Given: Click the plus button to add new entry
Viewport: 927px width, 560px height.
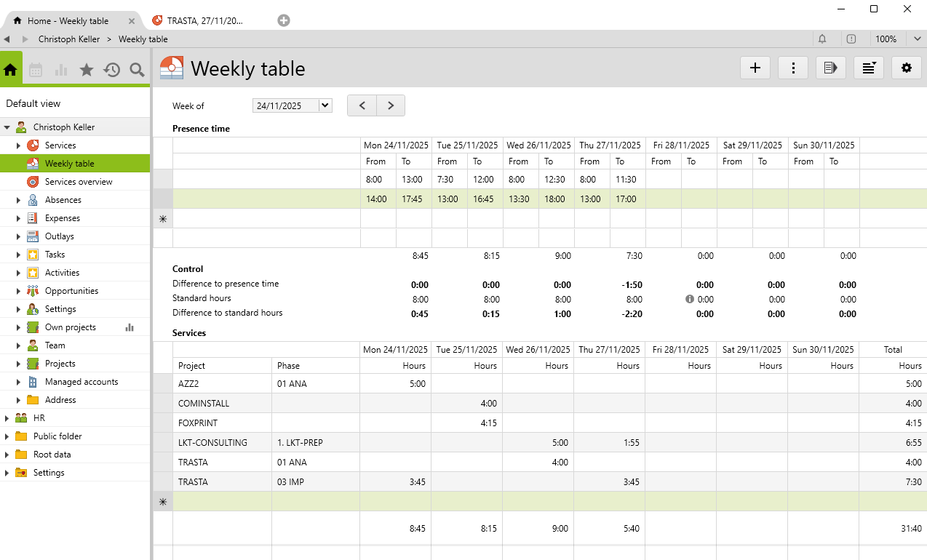Looking at the screenshot, I should [755, 68].
